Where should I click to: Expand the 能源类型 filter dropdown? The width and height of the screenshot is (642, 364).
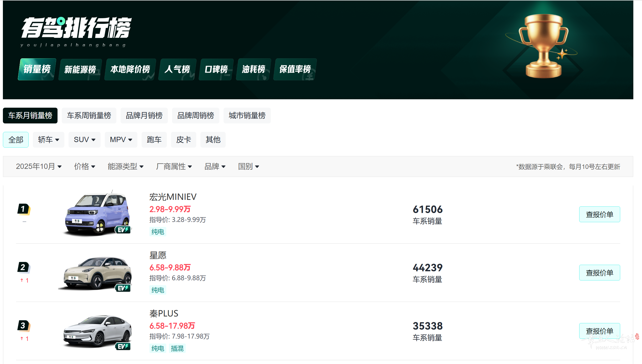[125, 167]
